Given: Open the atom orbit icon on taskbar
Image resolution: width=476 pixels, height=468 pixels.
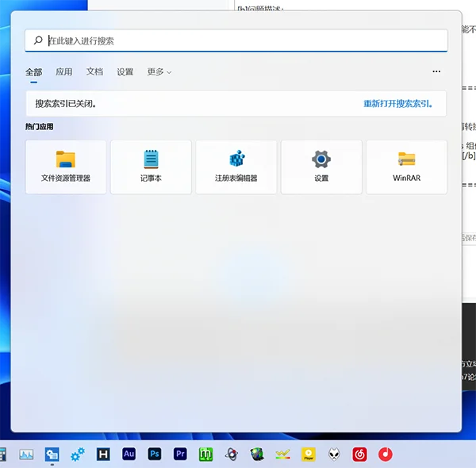Looking at the screenshot, I should (x=232, y=455).
